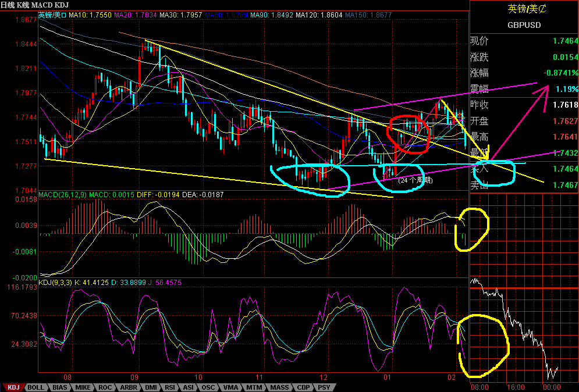Viewport: 579px width, 392px height.
Task: Switch to the VMA indicator tab
Action: (231, 387)
